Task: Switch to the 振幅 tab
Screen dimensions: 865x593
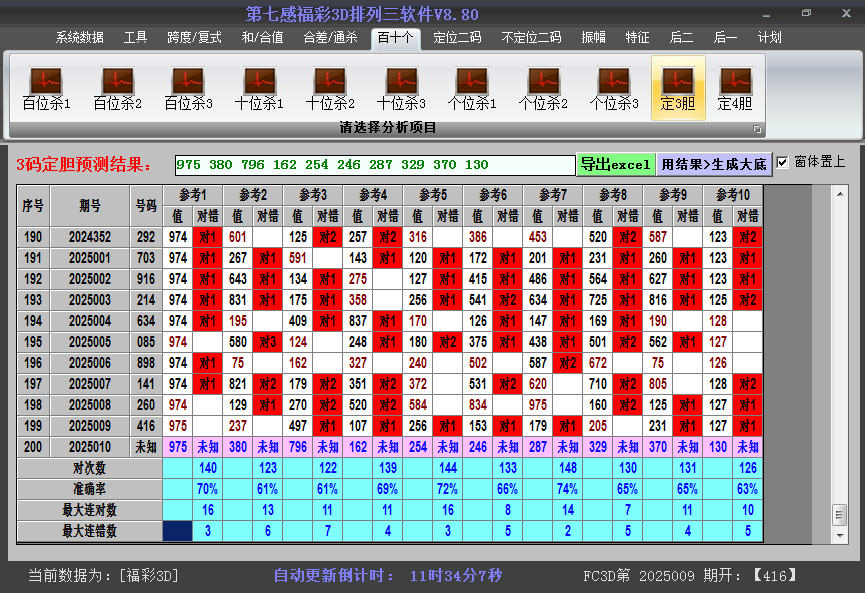Action: (594, 38)
